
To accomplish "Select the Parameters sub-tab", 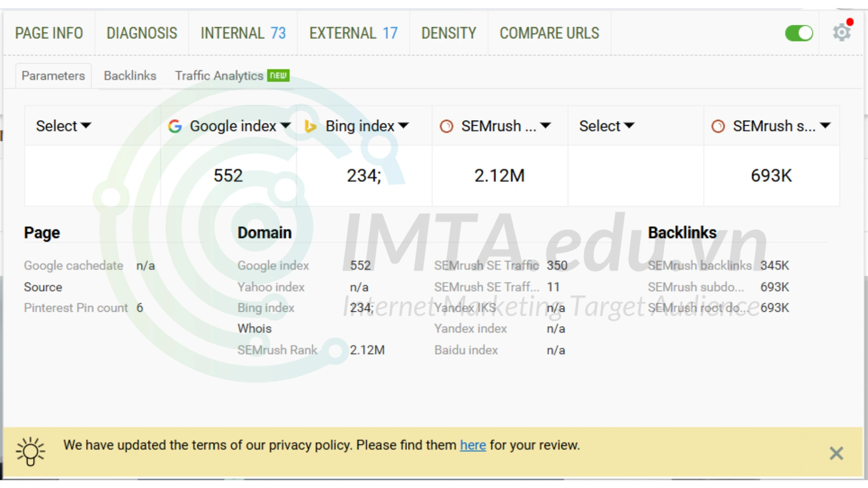I will 53,75.
